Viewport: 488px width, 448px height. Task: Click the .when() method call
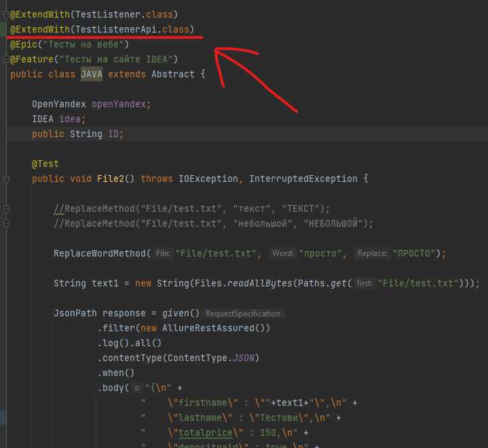pyautogui.click(x=116, y=373)
